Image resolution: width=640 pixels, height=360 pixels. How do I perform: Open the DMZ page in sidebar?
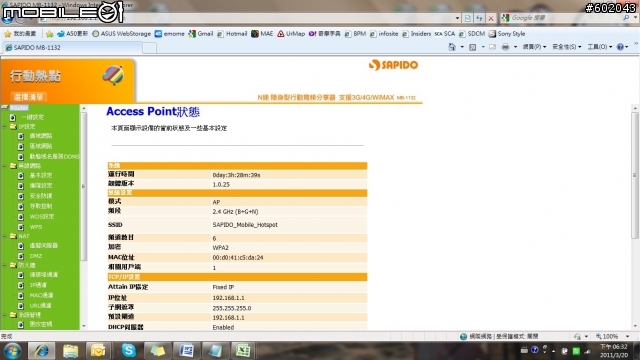click(x=36, y=256)
